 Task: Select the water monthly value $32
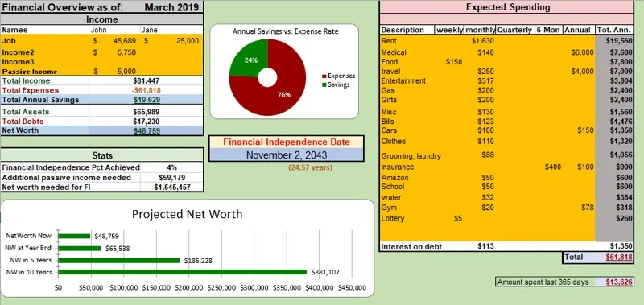point(488,197)
